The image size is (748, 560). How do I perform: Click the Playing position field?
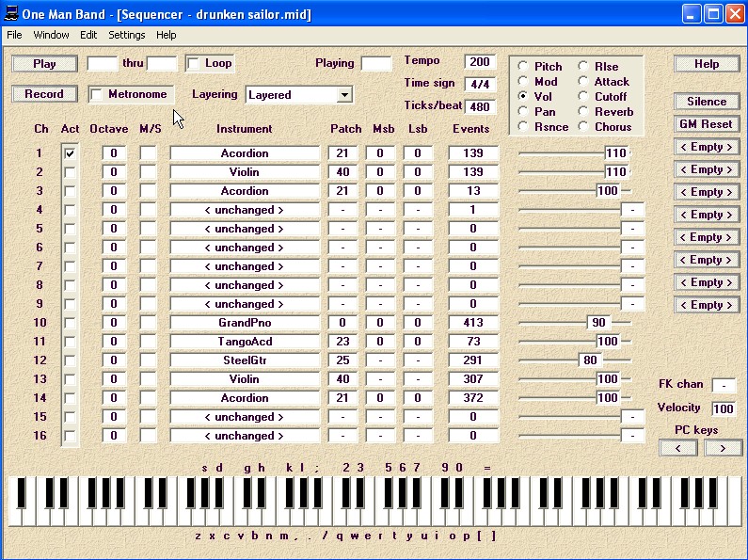pos(376,63)
